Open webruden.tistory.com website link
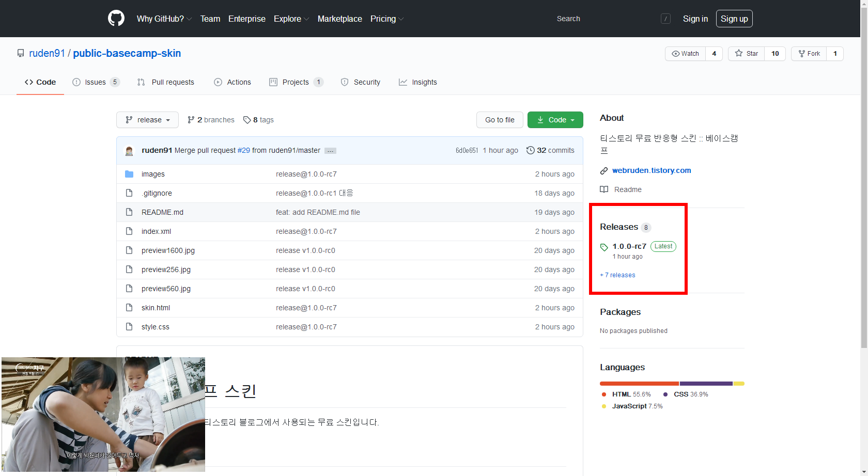This screenshot has height=476, width=868. [x=652, y=170]
